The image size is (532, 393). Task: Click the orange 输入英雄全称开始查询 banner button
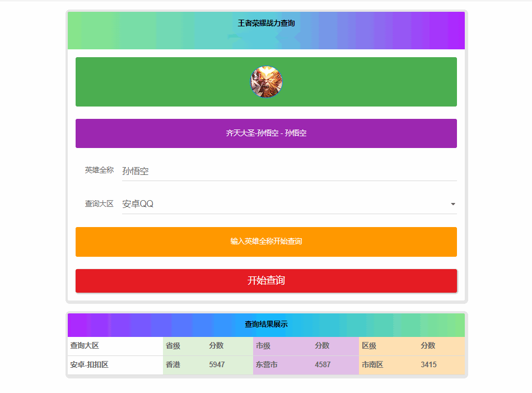(266, 242)
